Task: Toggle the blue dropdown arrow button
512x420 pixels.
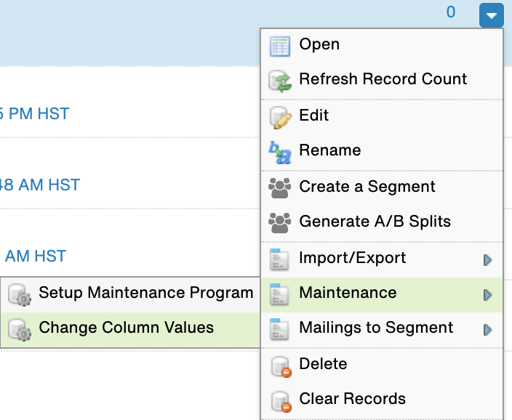Action: [492, 15]
